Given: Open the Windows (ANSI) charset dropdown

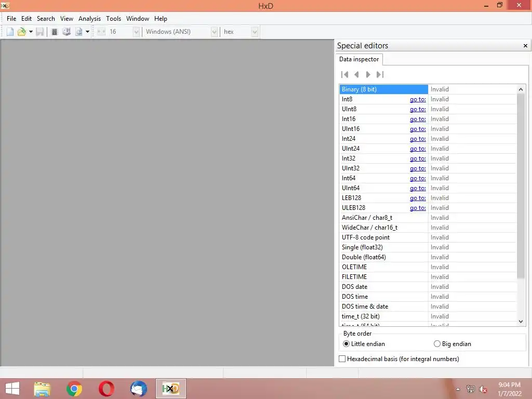Looking at the screenshot, I should (214, 32).
